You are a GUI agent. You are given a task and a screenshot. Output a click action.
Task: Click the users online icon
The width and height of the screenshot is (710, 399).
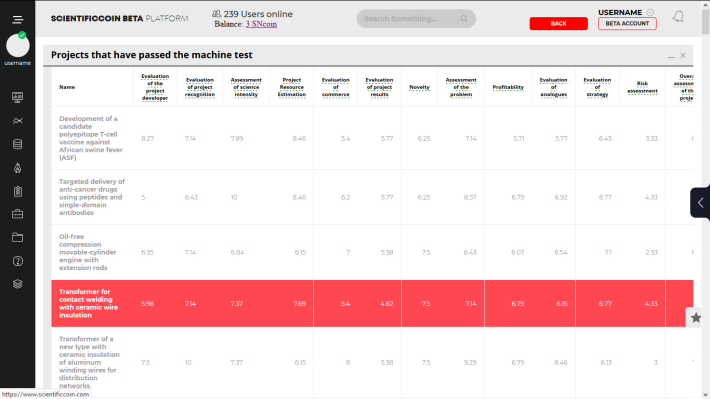pyautogui.click(x=216, y=14)
